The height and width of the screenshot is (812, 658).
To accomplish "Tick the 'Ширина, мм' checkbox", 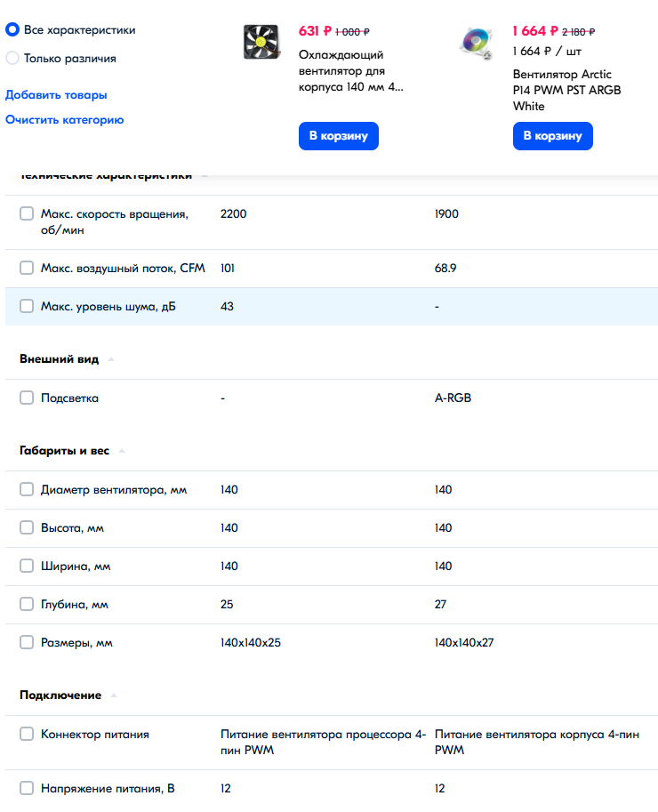I will [x=27, y=566].
